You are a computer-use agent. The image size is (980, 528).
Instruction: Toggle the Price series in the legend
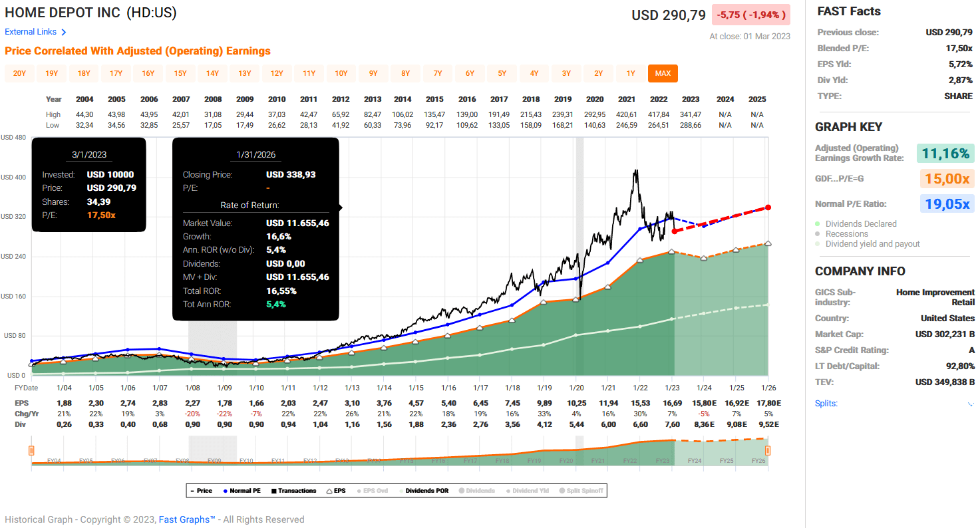coord(201,491)
